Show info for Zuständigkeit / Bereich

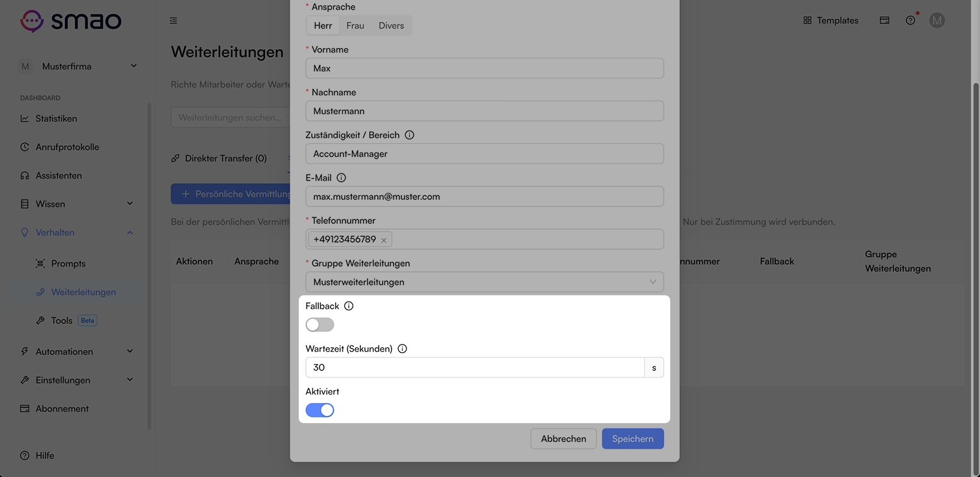pyautogui.click(x=409, y=135)
